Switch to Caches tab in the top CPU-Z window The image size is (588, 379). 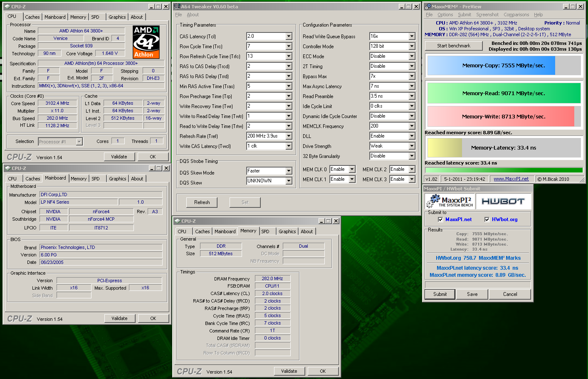coord(32,17)
